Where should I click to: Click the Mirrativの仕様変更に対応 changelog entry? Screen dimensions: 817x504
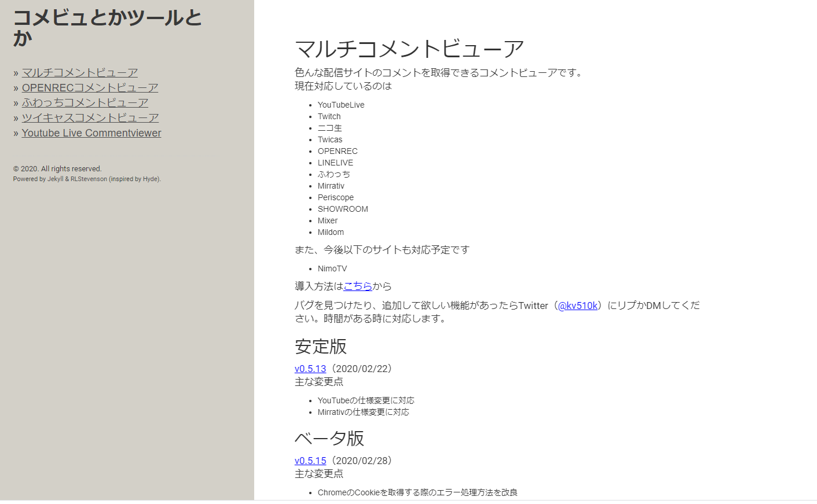click(x=364, y=412)
